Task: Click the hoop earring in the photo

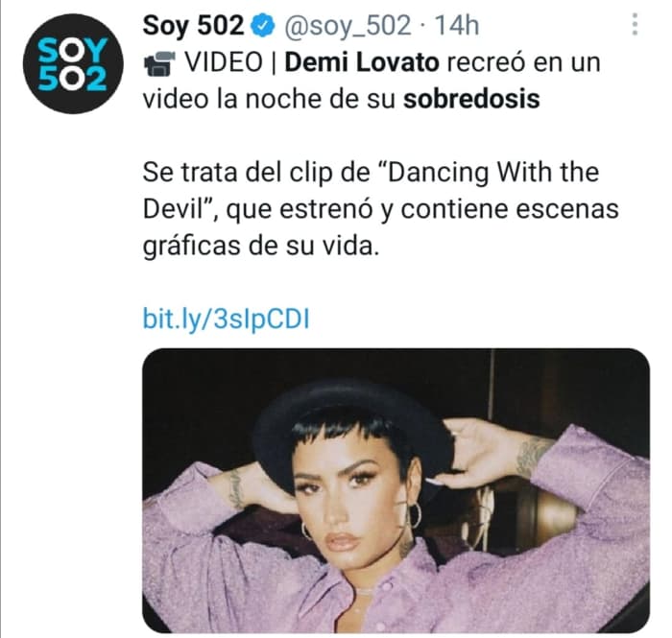Action: click(x=413, y=515)
